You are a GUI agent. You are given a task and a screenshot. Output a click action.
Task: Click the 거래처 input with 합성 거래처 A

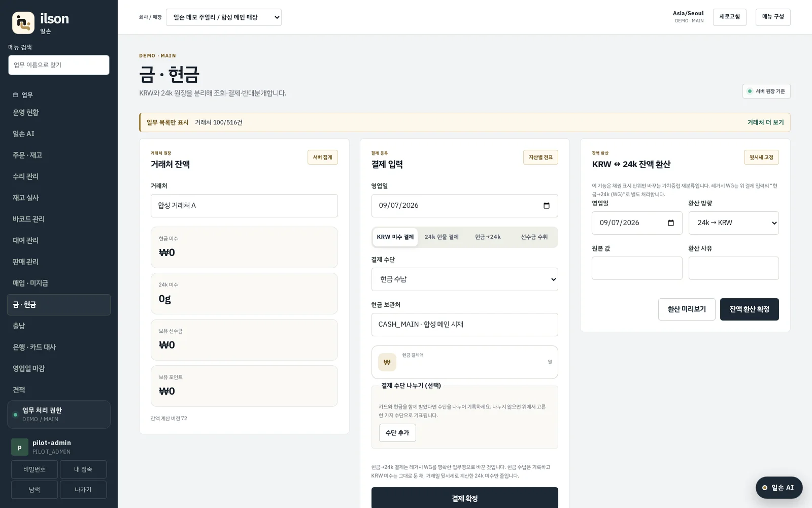(244, 206)
